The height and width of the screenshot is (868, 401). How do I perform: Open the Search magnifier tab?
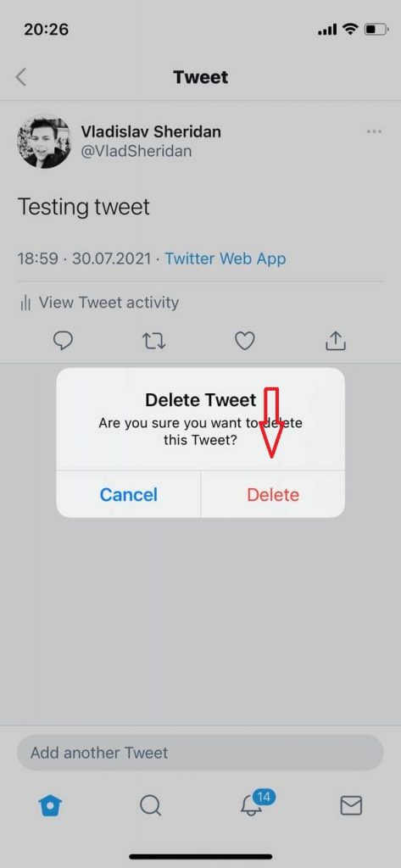click(150, 805)
